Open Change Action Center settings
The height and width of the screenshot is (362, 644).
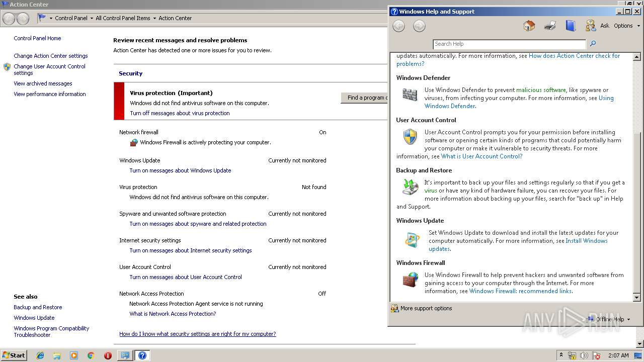coord(51,56)
